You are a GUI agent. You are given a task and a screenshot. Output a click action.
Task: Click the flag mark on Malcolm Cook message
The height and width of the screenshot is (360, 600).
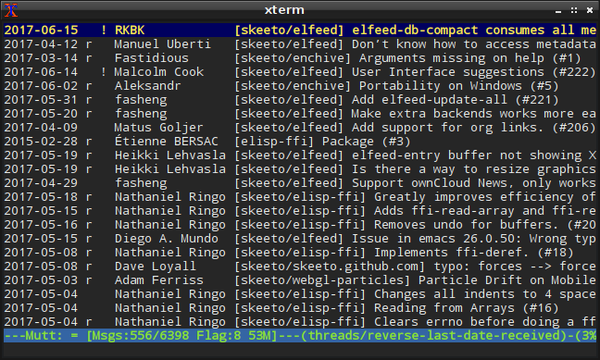104,72
